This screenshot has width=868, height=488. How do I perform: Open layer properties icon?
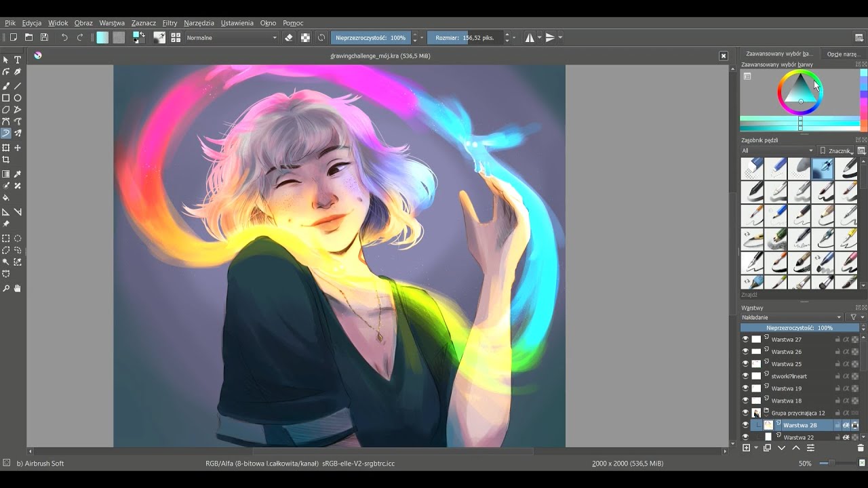(810, 448)
